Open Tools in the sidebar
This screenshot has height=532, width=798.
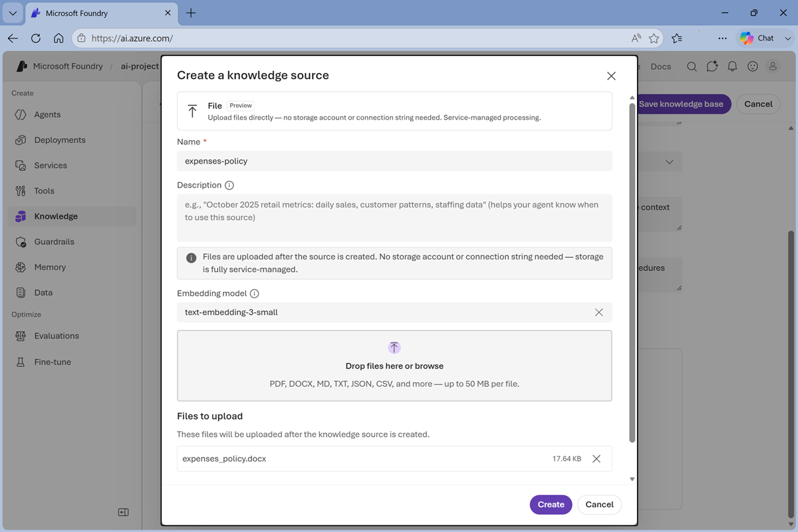pos(72,191)
